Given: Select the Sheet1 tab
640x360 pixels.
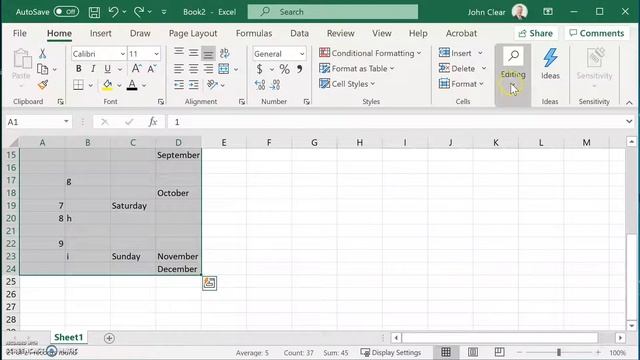Looking at the screenshot, I should click(68, 338).
